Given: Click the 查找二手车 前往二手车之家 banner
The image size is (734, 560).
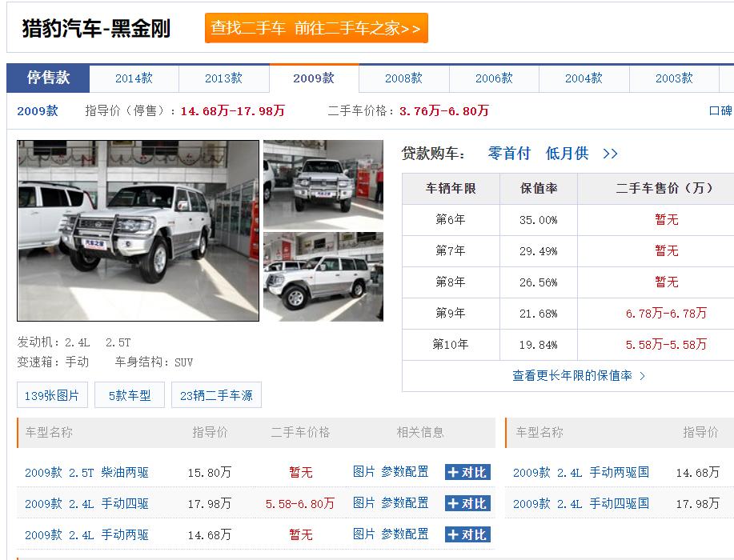Looking at the screenshot, I should [x=316, y=27].
